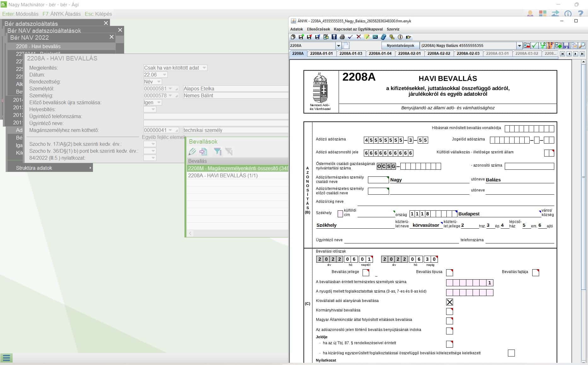The image size is (588, 365).
Task: Click the pencil edit icon in Bevallások
Action: click(192, 152)
